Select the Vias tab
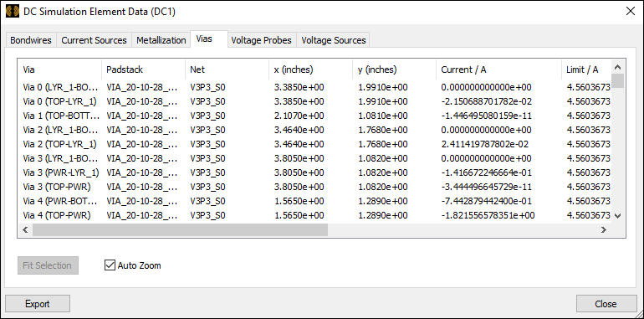Image resolution: width=644 pixels, height=319 pixels. point(208,39)
